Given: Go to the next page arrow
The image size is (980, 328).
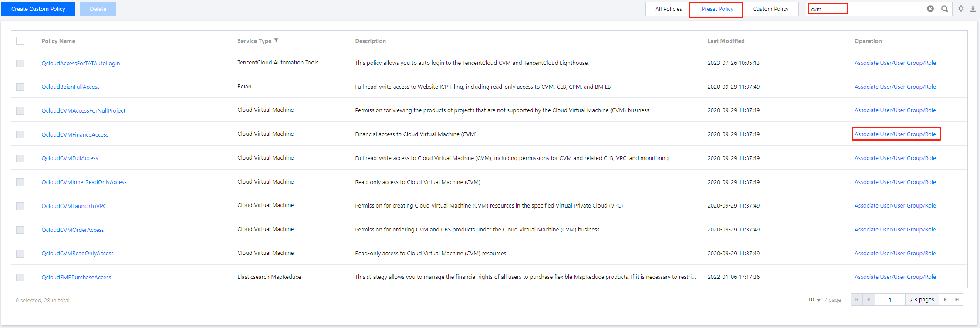Looking at the screenshot, I should point(945,300).
